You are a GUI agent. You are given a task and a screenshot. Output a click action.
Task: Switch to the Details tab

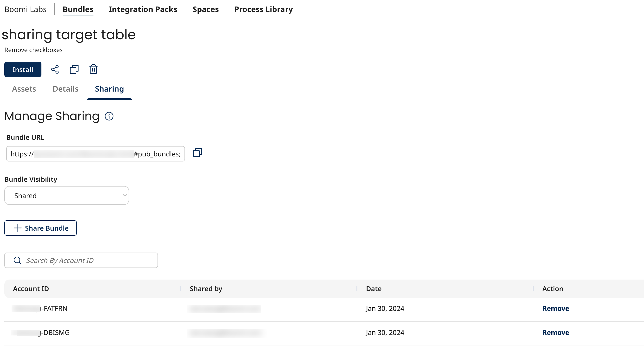point(66,89)
